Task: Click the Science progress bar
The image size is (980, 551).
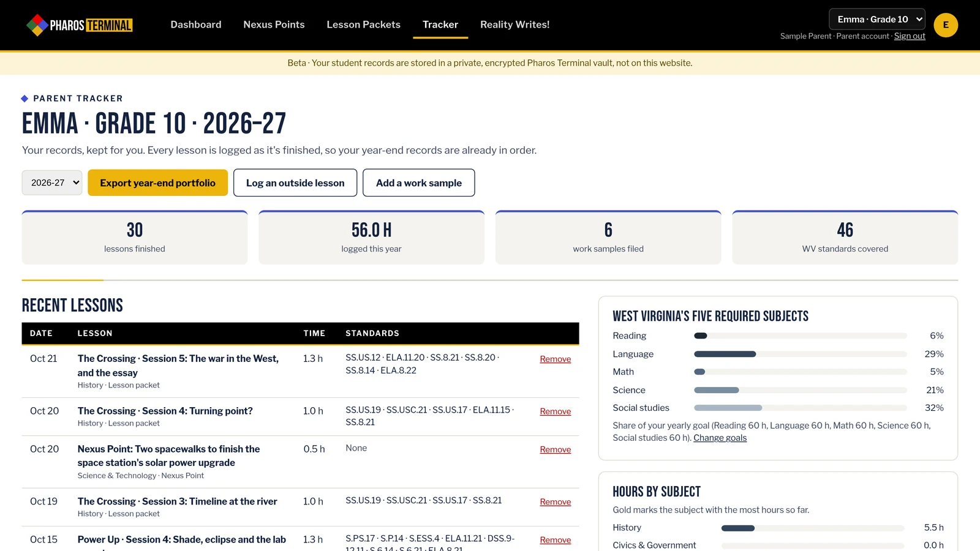Action: tap(800, 390)
